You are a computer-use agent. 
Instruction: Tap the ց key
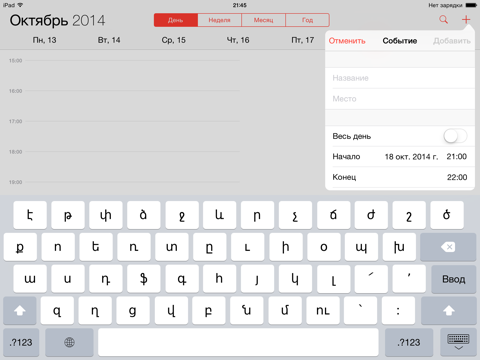pos(133,311)
